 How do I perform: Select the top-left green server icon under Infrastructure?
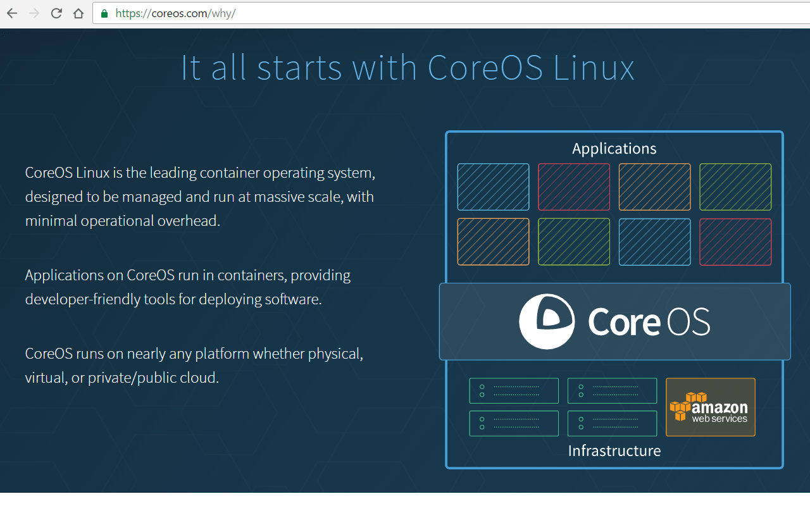pyautogui.click(x=513, y=390)
